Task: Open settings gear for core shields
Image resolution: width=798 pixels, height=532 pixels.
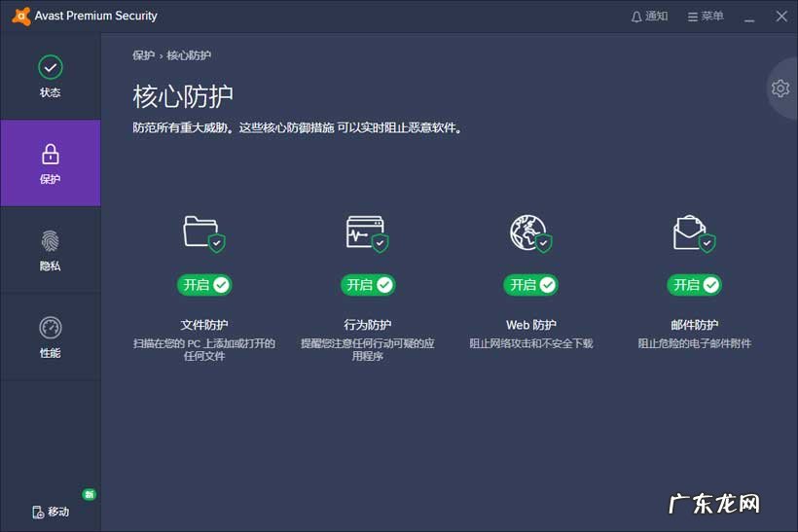Action: point(780,89)
